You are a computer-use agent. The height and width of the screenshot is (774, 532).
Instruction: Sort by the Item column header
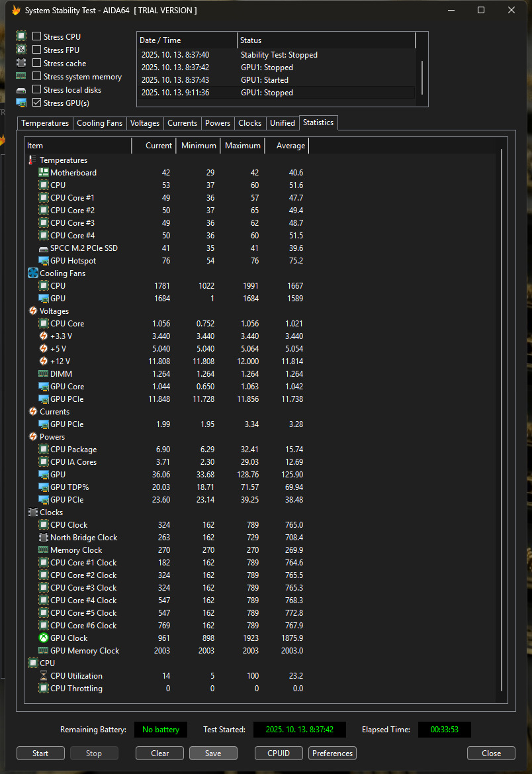point(78,146)
